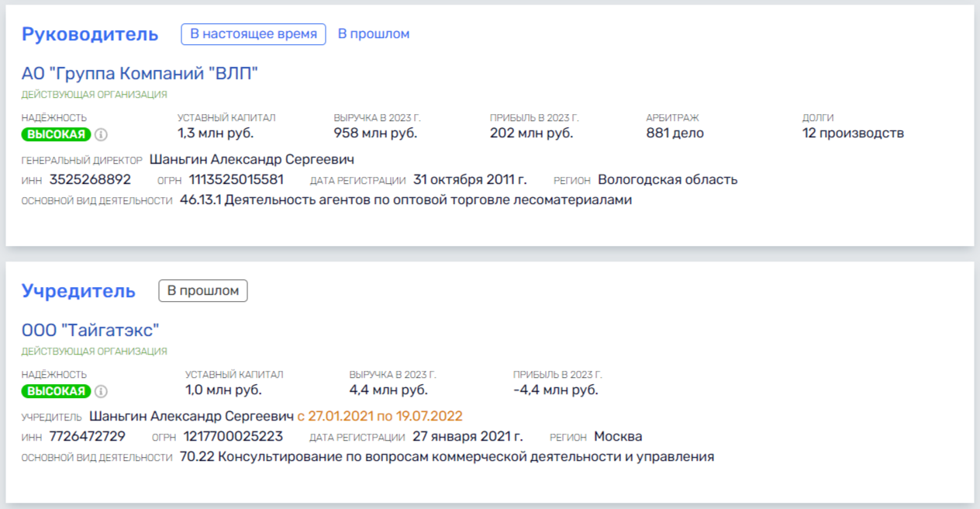
Task: Click ИНН number 7726472729
Action: (x=87, y=436)
